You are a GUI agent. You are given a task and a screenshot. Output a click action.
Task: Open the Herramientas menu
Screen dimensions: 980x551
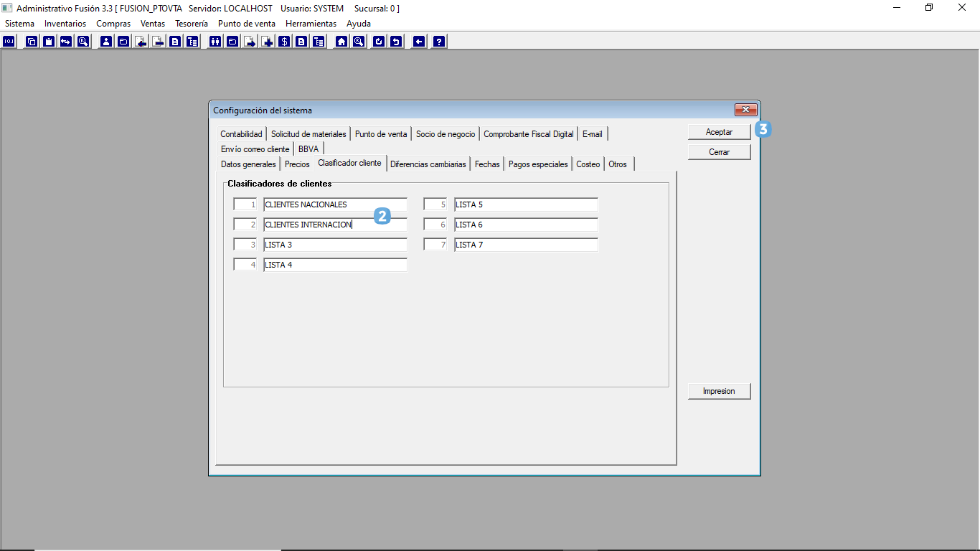click(x=311, y=24)
